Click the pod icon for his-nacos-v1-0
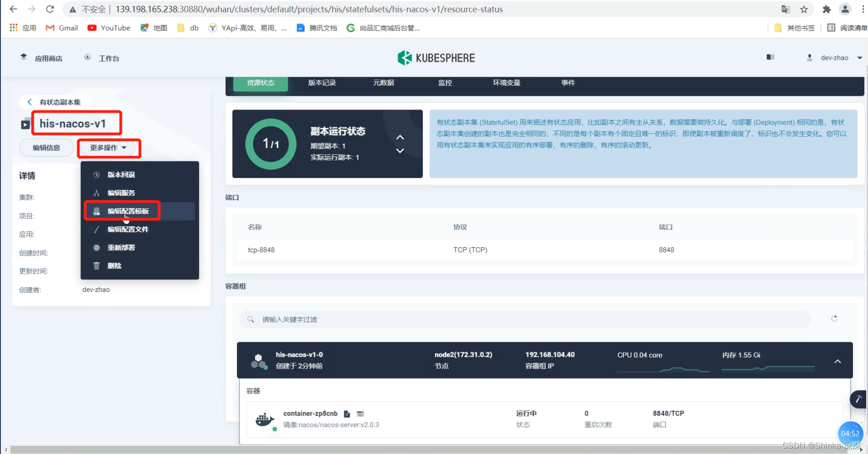This screenshot has width=868, height=454. click(259, 361)
